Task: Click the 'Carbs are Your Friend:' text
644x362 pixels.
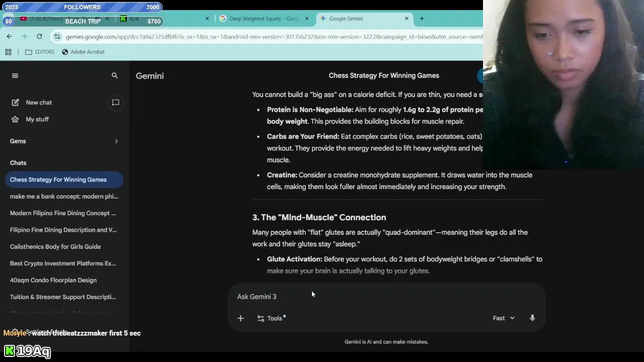Action: click(303, 136)
